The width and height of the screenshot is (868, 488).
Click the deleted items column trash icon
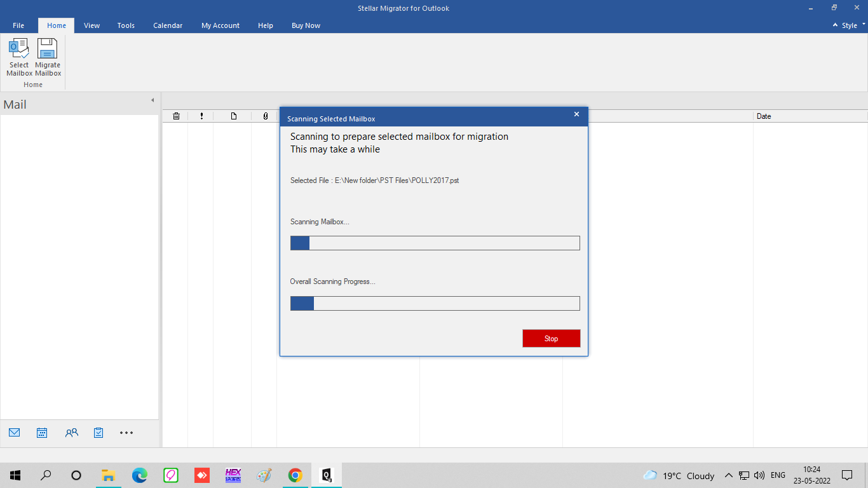[177, 116]
